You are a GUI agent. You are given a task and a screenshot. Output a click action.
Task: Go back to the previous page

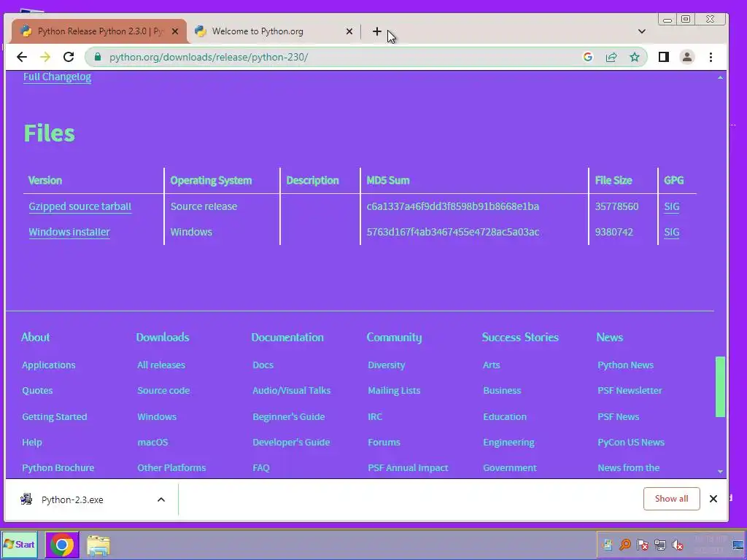click(x=22, y=57)
